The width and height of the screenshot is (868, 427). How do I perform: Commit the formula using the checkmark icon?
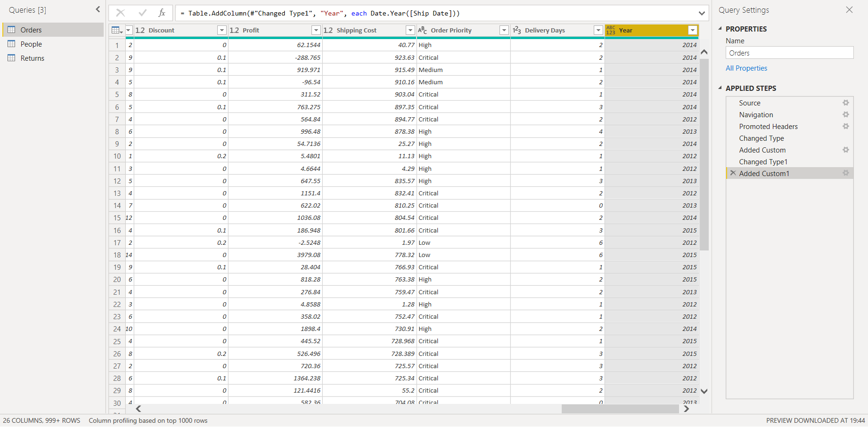tap(142, 13)
